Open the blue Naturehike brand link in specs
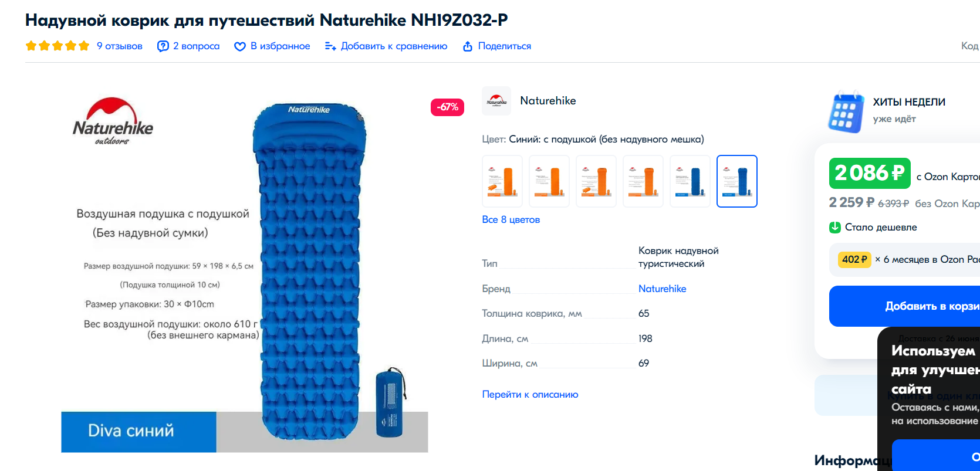The width and height of the screenshot is (980, 471). click(x=662, y=289)
